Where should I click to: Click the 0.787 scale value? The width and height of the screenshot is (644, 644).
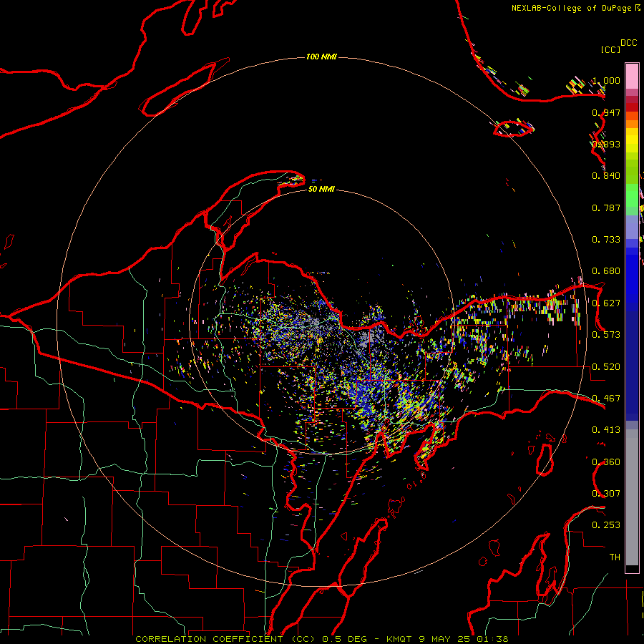(606, 208)
